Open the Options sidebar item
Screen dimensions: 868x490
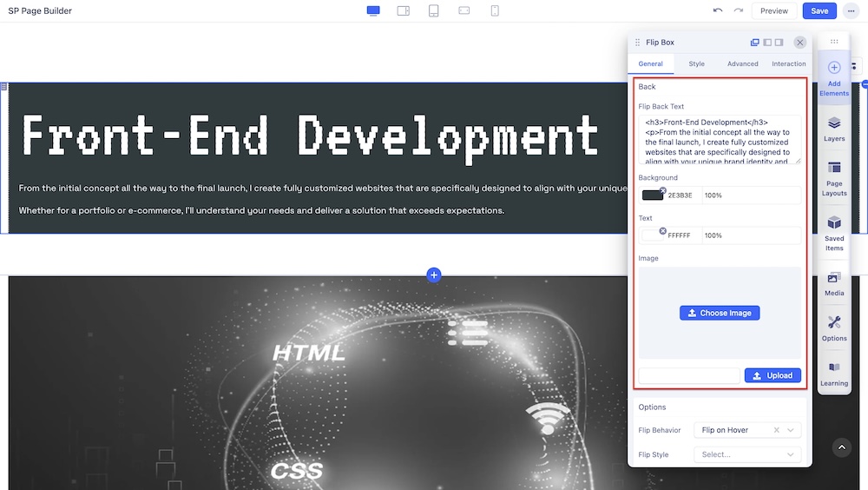click(x=834, y=328)
